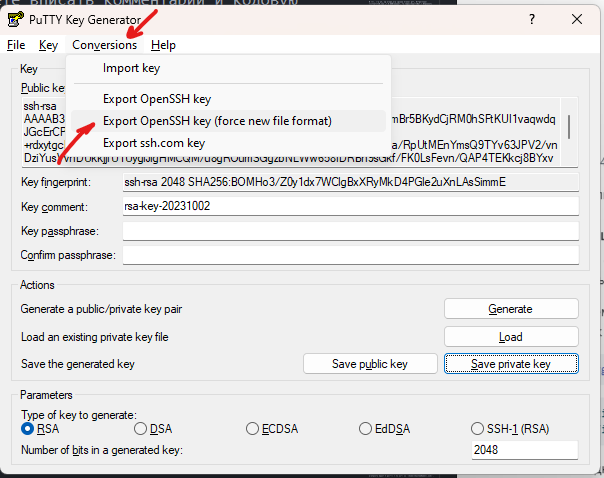Click the PuTTY Key Generator title bar icon
This screenshot has width=604, height=478.
[x=15, y=20]
